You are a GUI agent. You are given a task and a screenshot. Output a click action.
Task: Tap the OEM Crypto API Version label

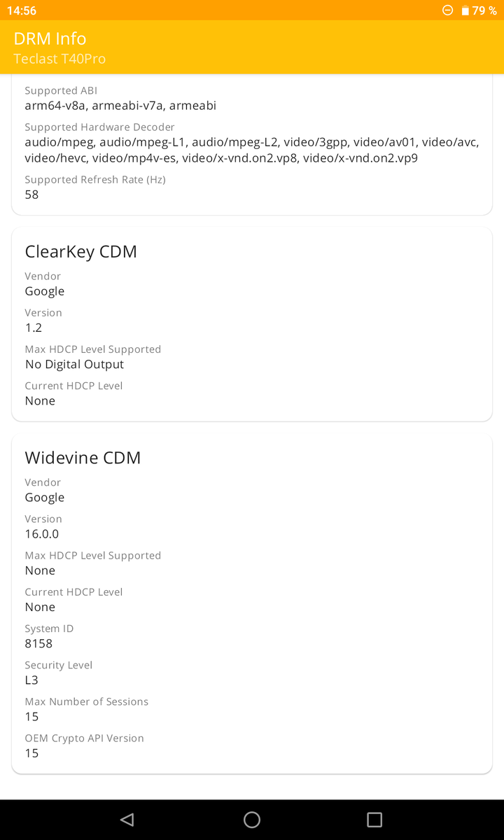[84, 738]
